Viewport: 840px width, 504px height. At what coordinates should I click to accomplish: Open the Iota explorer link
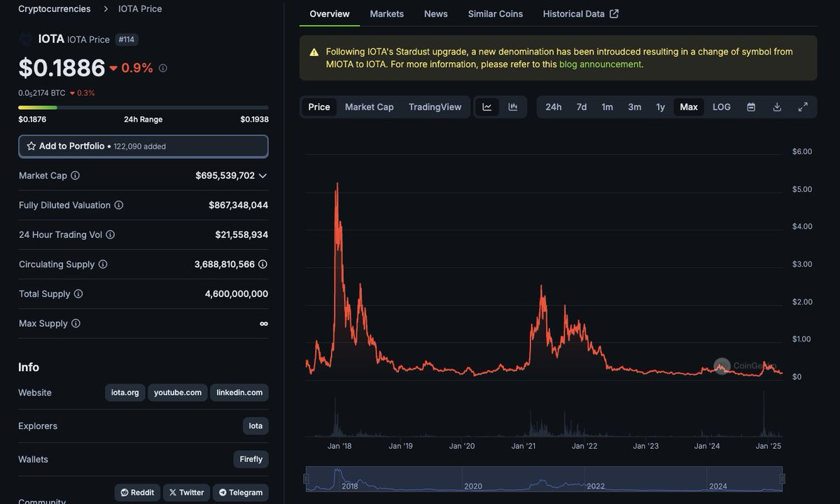coord(255,426)
